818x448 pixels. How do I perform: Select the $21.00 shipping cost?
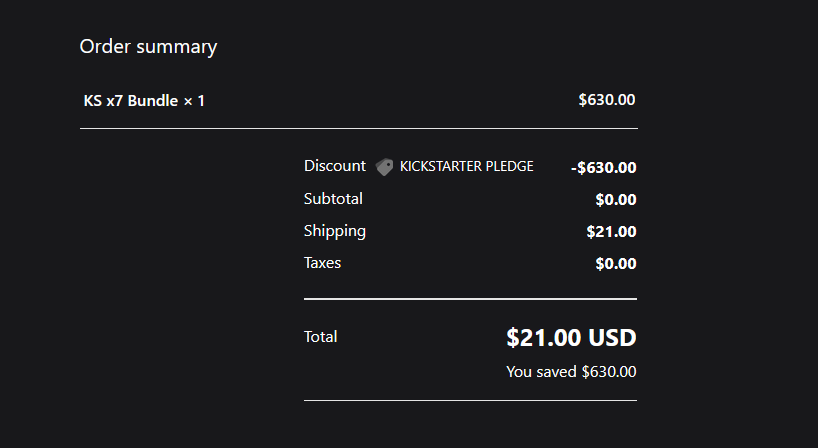611,232
